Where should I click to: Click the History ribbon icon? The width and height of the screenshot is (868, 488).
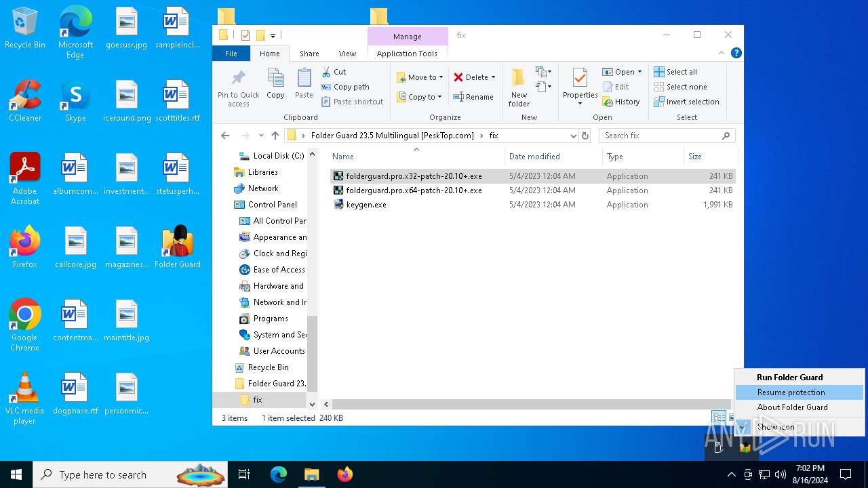(x=608, y=102)
